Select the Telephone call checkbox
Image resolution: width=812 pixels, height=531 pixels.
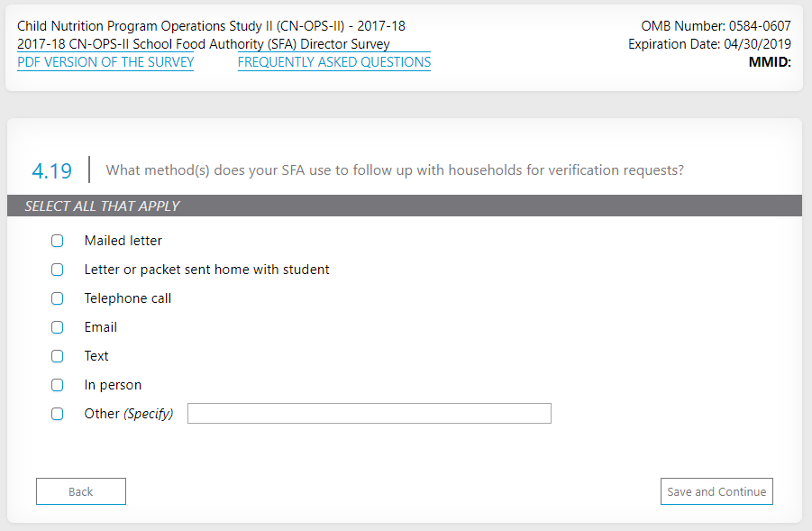tap(58, 298)
